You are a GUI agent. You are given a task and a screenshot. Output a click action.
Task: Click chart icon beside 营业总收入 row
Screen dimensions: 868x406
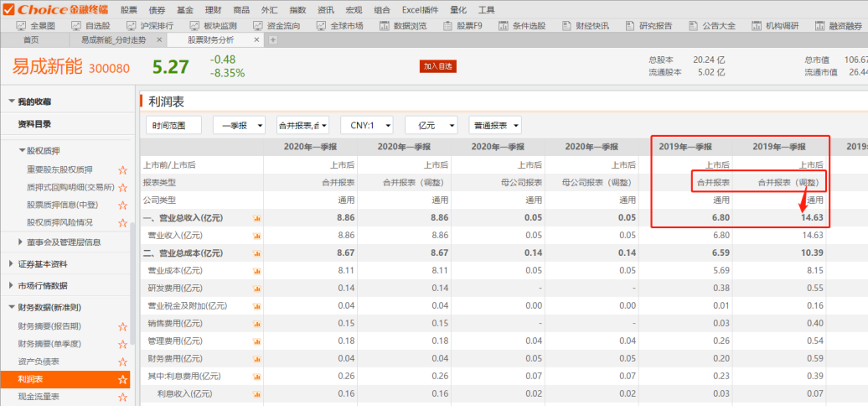256,218
